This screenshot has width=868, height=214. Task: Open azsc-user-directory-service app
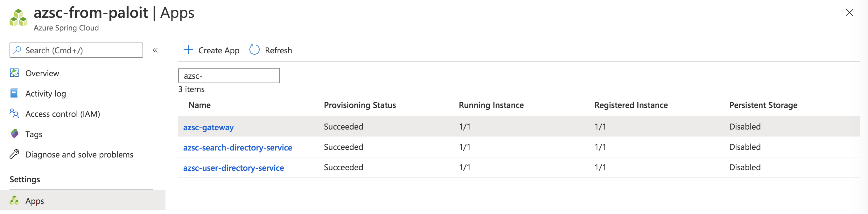click(x=234, y=168)
